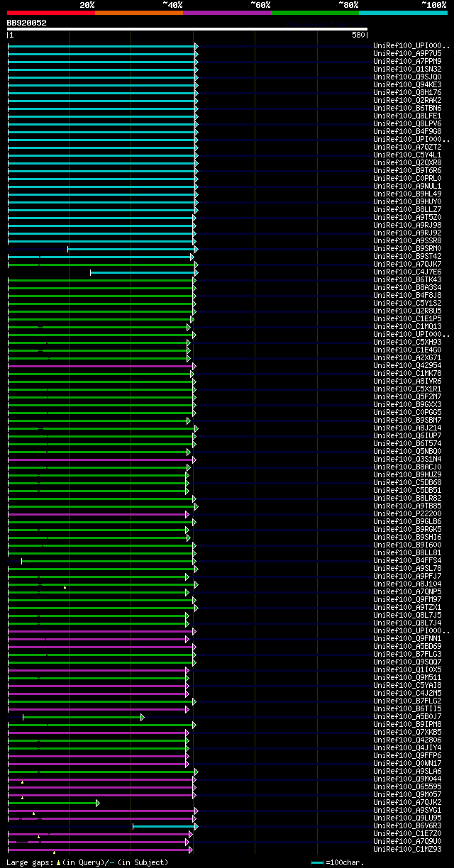454x868 pixels.
Task: Select hit label UniRef100_A8IVR6
Action: [x=407, y=381]
